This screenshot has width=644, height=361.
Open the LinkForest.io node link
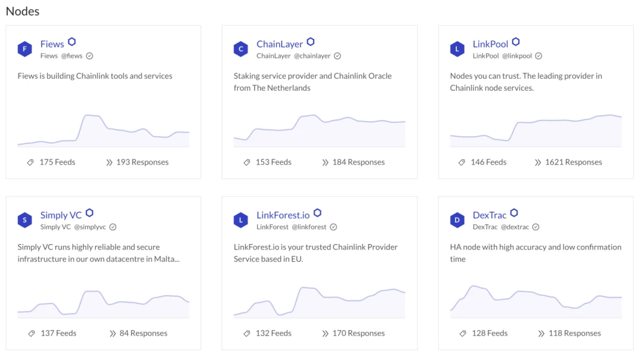pos(283,215)
